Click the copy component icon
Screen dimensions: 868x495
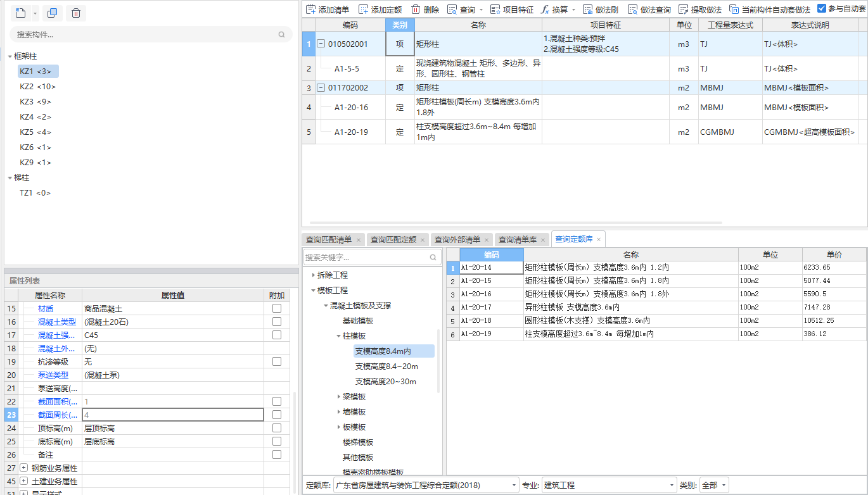coord(53,13)
